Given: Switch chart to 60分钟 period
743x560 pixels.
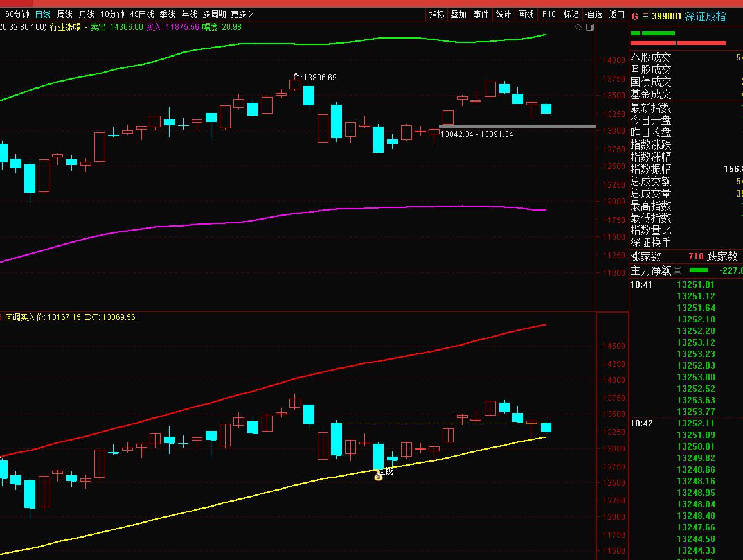Looking at the screenshot, I should [17, 14].
